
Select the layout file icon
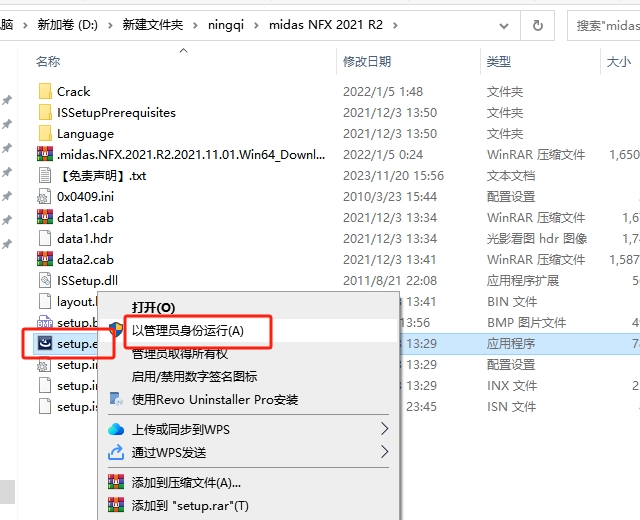point(45,301)
